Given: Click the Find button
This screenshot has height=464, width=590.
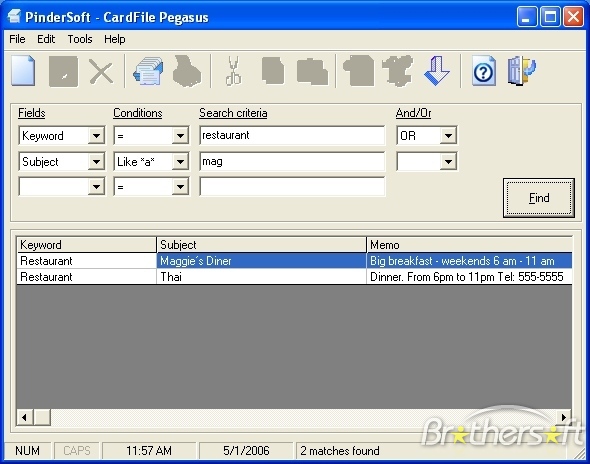Looking at the screenshot, I should point(539,198).
